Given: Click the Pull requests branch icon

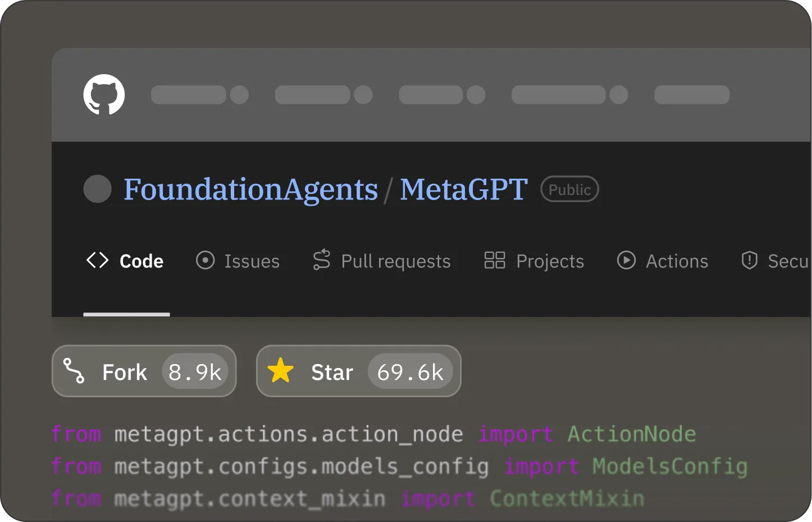Looking at the screenshot, I should [x=322, y=260].
